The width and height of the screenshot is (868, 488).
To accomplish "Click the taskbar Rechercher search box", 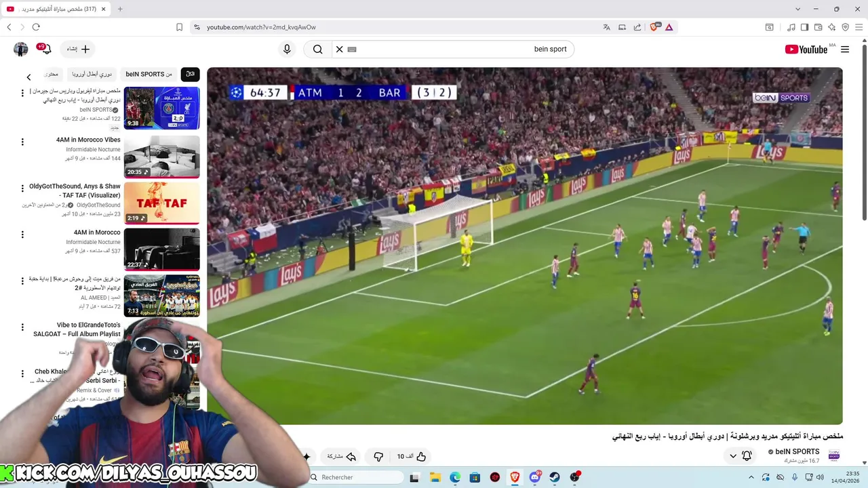I will (x=356, y=477).
